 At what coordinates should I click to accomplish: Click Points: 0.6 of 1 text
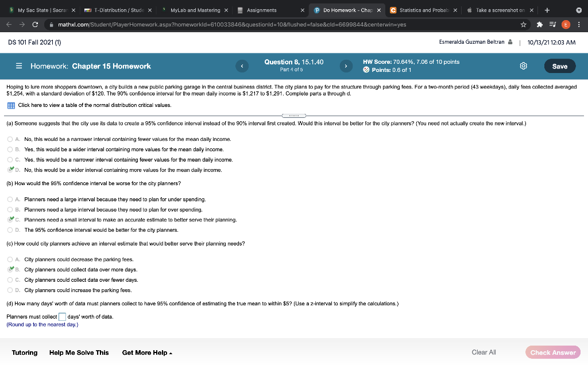392,70
